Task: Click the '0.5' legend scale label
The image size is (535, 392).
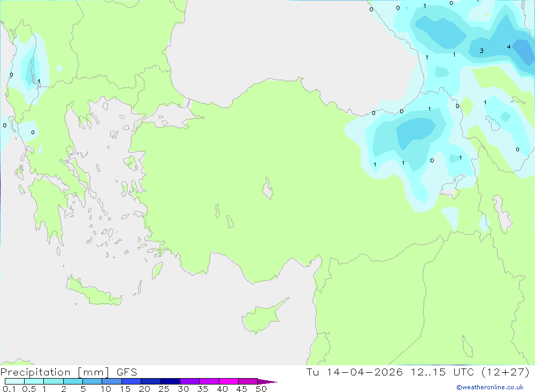Action: [x=29, y=389]
